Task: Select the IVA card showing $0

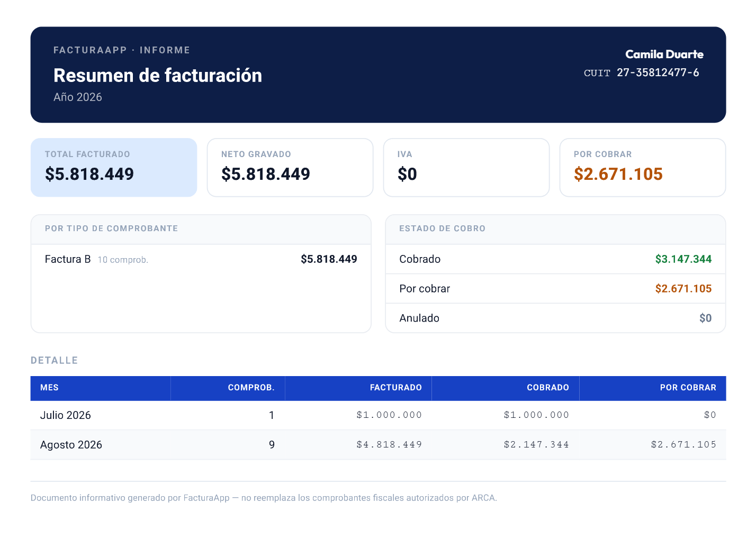Action: [x=466, y=168]
